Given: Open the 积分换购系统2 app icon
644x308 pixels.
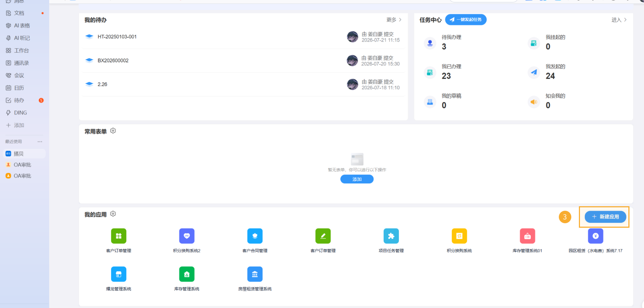Looking at the screenshot, I should [x=187, y=236].
